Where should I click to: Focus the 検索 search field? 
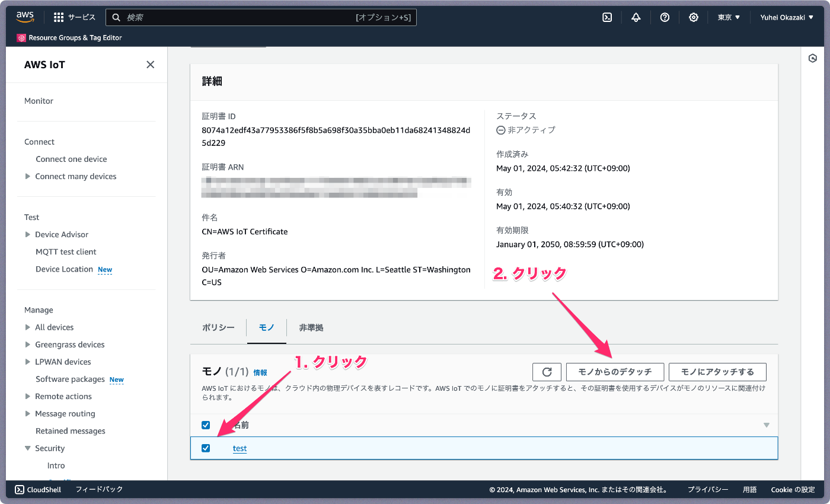[x=261, y=17]
